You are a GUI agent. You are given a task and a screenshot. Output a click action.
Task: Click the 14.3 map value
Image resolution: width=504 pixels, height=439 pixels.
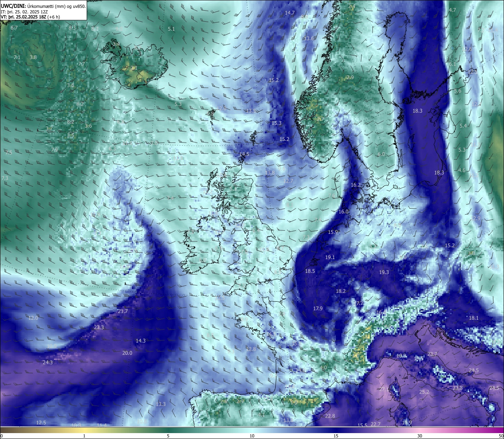tap(141, 341)
